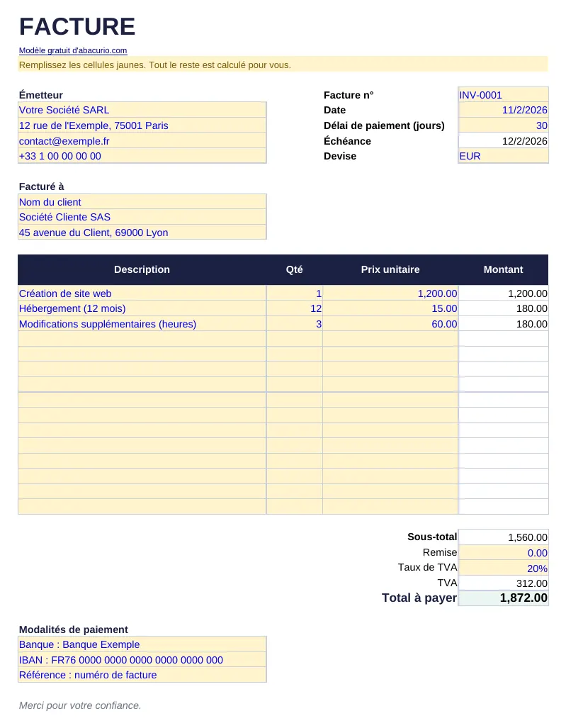
Task: Click the Qté column header
Action: pos(294,269)
